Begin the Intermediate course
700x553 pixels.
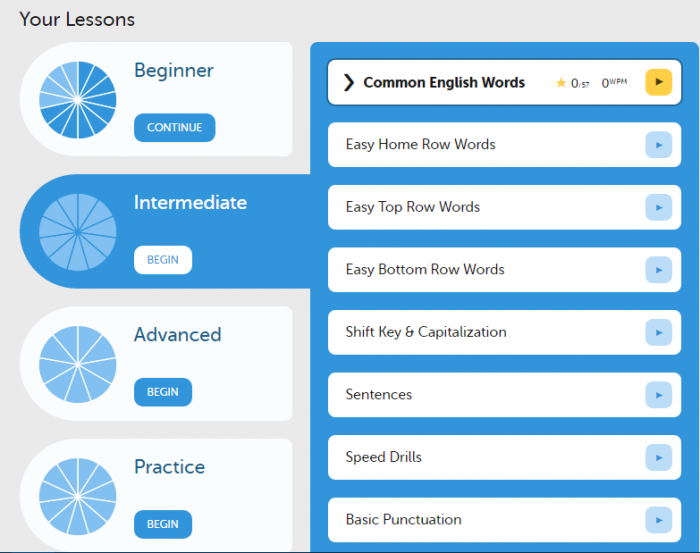tap(162, 260)
